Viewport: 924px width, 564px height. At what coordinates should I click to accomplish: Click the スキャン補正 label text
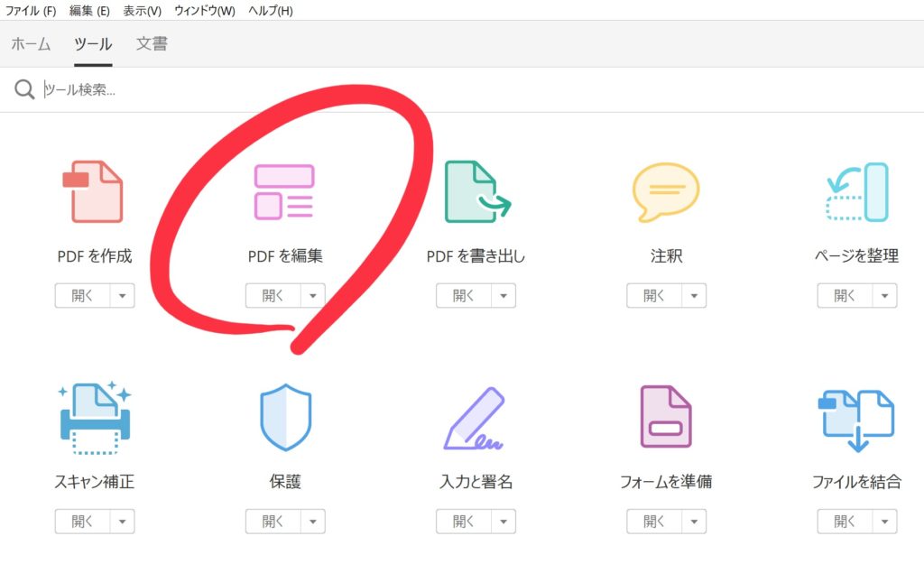tap(94, 482)
